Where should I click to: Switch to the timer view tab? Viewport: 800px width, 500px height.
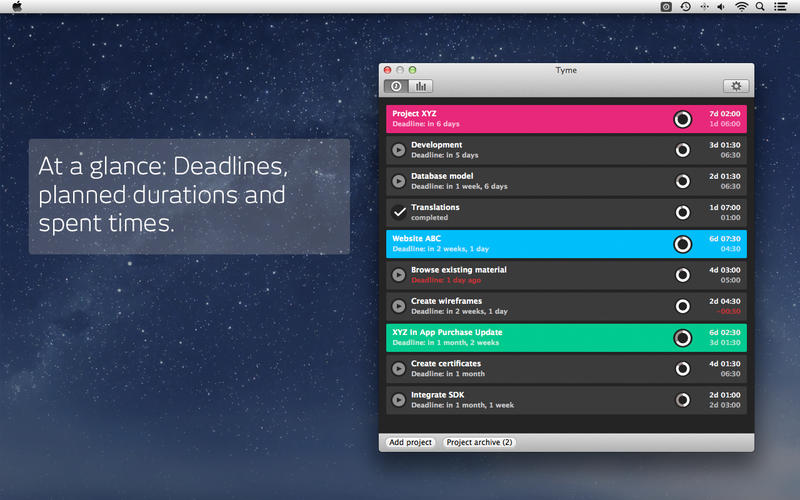coord(396,86)
